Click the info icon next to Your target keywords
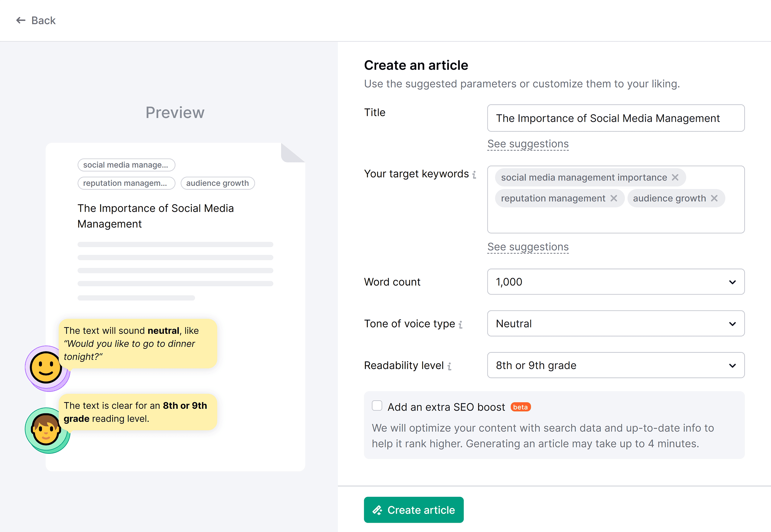The width and height of the screenshot is (771, 532). [475, 174]
